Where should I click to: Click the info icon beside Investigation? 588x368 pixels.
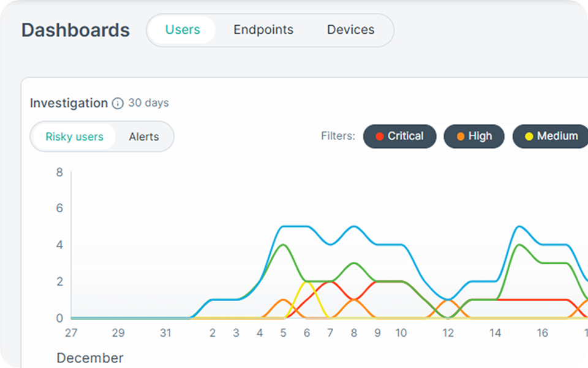pos(118,104)
